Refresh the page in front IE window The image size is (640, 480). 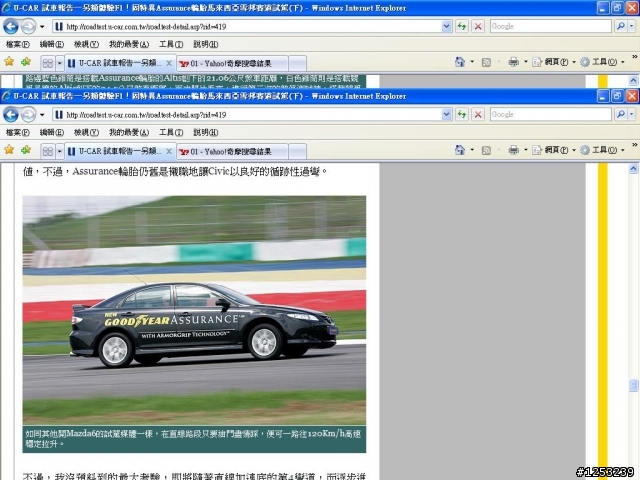(462, 115)
